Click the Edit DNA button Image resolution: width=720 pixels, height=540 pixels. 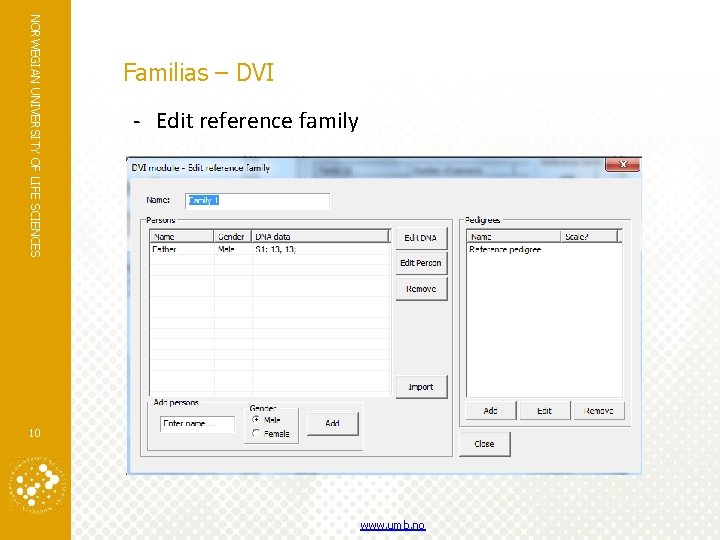pyautogui.click(x=421, y=238)
